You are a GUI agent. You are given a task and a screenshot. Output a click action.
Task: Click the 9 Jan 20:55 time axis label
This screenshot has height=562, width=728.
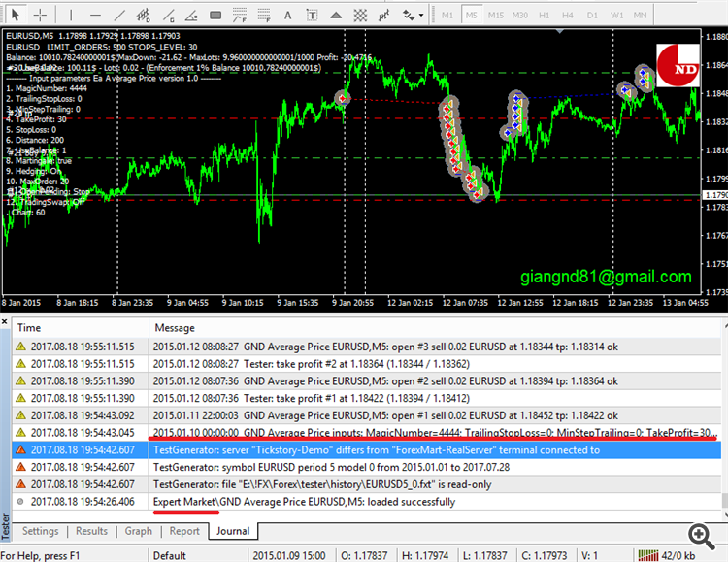click(353, 303)
